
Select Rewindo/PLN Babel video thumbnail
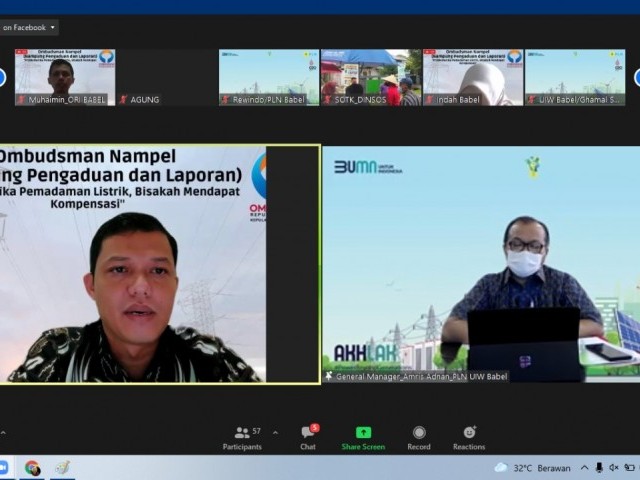tap(268, 77)
